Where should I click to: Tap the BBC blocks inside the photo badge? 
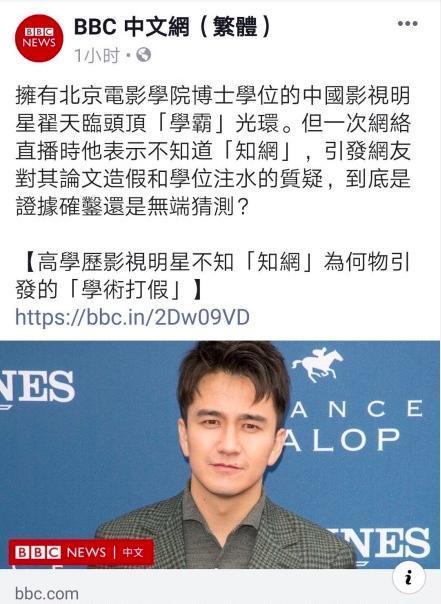point(37,552)
